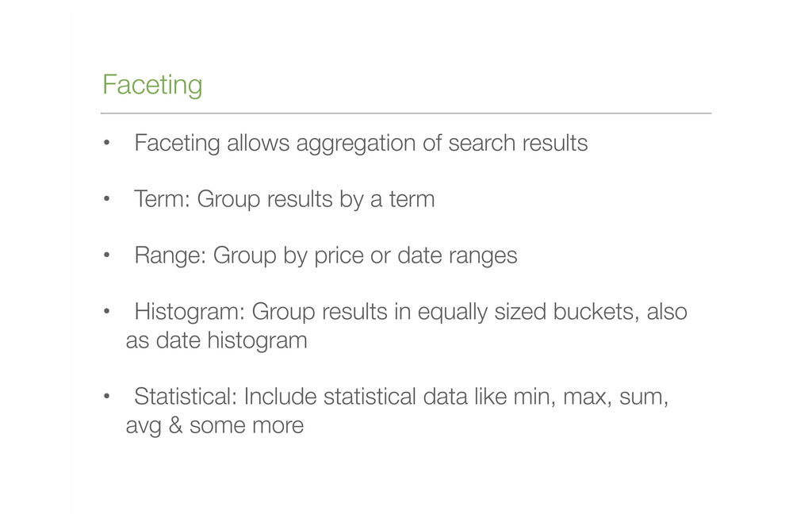Screen dimensions: 812x526
Task: Click the 'Term: Group results by a term' line
Action: [285, 199]
